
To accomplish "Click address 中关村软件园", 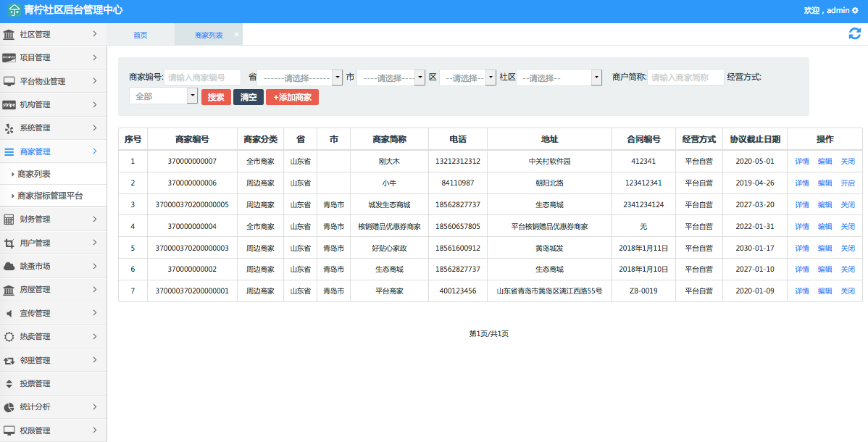I will [549, 161].
